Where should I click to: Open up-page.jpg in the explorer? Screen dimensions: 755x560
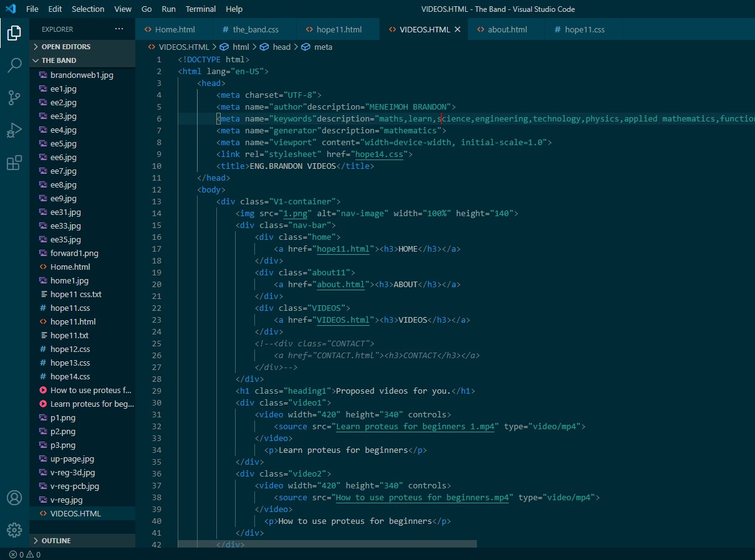(x=83, y=458)
